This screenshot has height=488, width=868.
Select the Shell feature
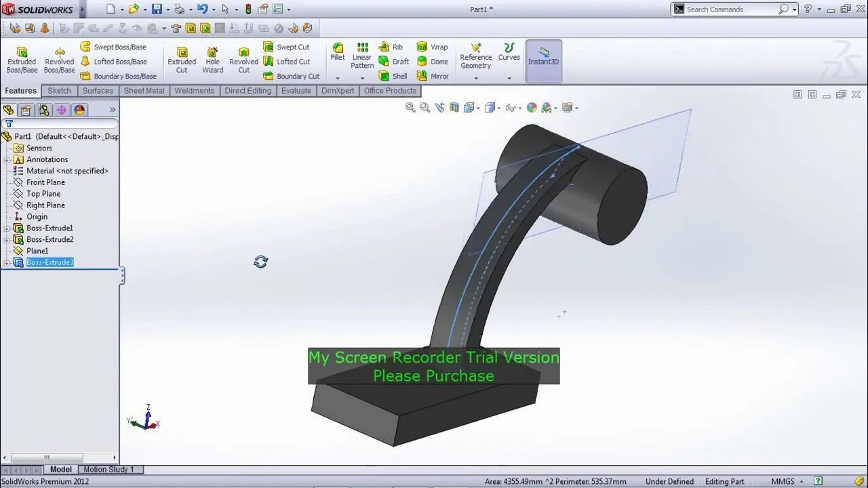coord(393,76)
